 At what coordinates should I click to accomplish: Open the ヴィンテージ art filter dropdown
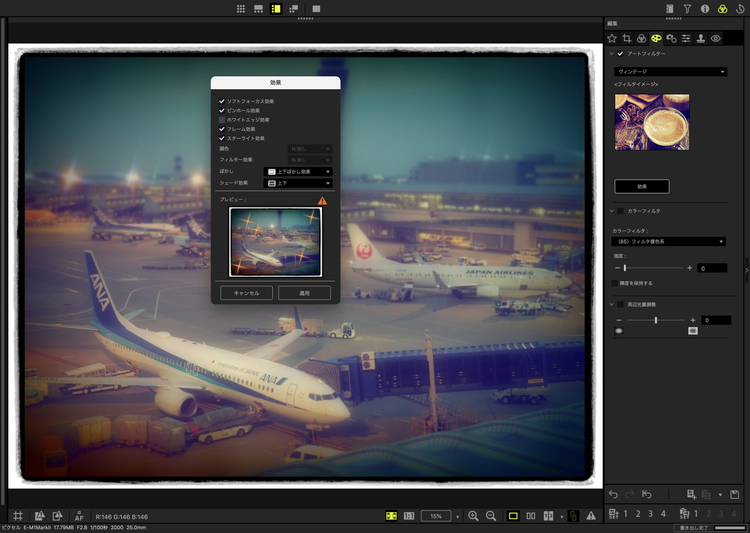[669, 72]
